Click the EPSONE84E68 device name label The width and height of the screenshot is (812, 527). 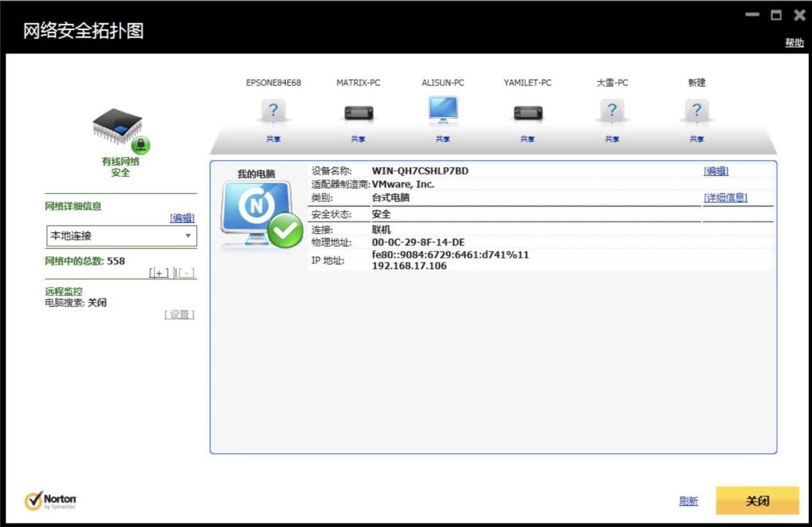pos(273,83)
